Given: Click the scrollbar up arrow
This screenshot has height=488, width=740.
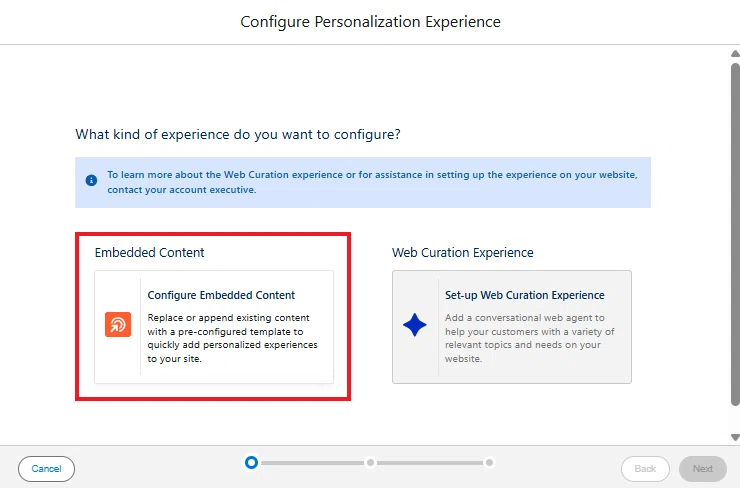Looking at the screenshot, I should click(x=735, y=54).
